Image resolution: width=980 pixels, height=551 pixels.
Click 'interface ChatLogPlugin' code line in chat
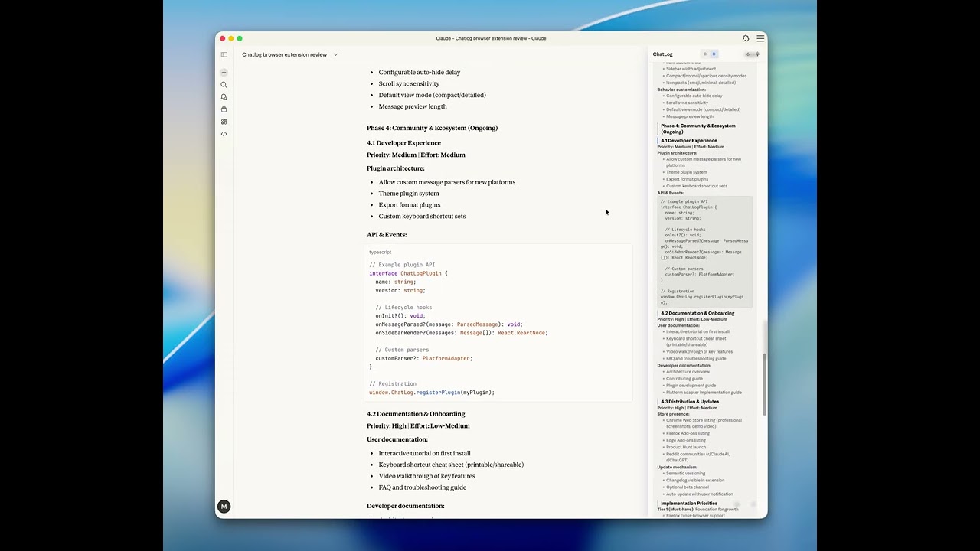pos(408,273)
